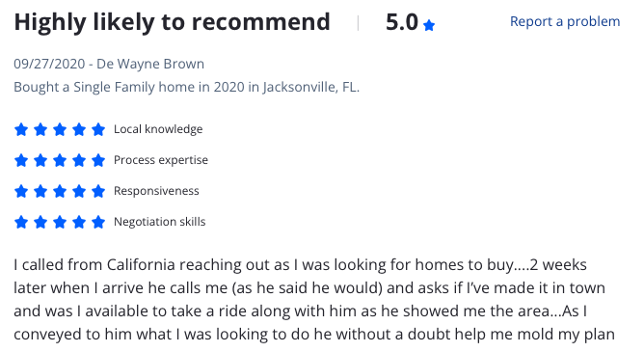The image size is (644, 352).
Task: Click the third star of Local knowledge
Action: click(60, 129)
